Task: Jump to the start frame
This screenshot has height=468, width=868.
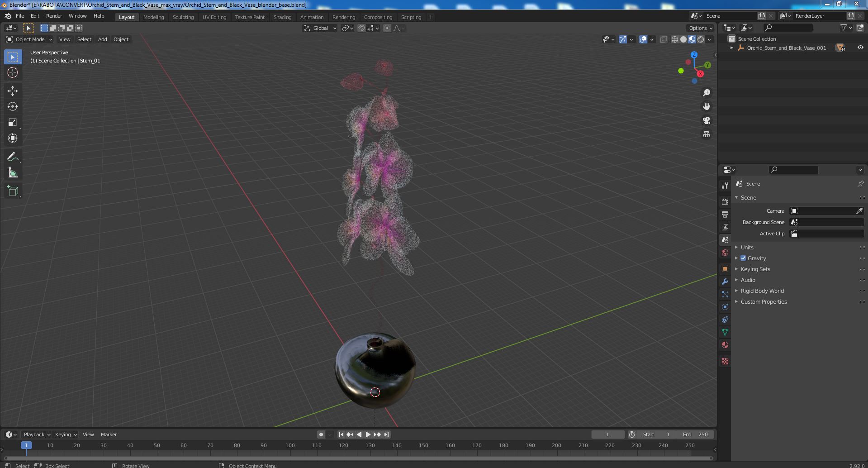Action: 341,435
